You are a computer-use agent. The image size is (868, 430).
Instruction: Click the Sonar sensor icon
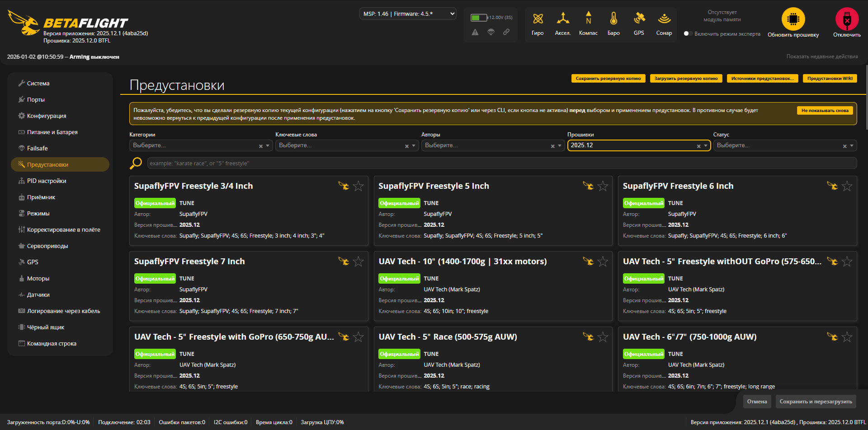pyautogui.click(x=664, y=19)
